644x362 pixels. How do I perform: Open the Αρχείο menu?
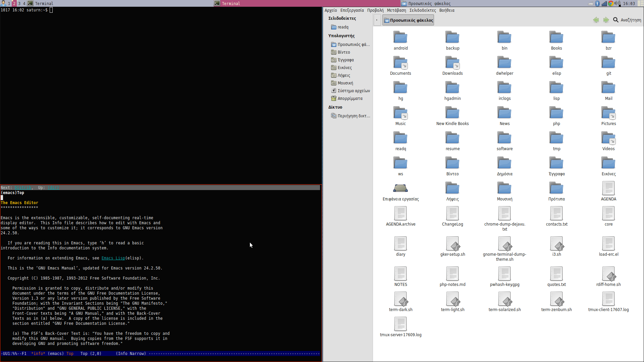[x=330, y=10]
